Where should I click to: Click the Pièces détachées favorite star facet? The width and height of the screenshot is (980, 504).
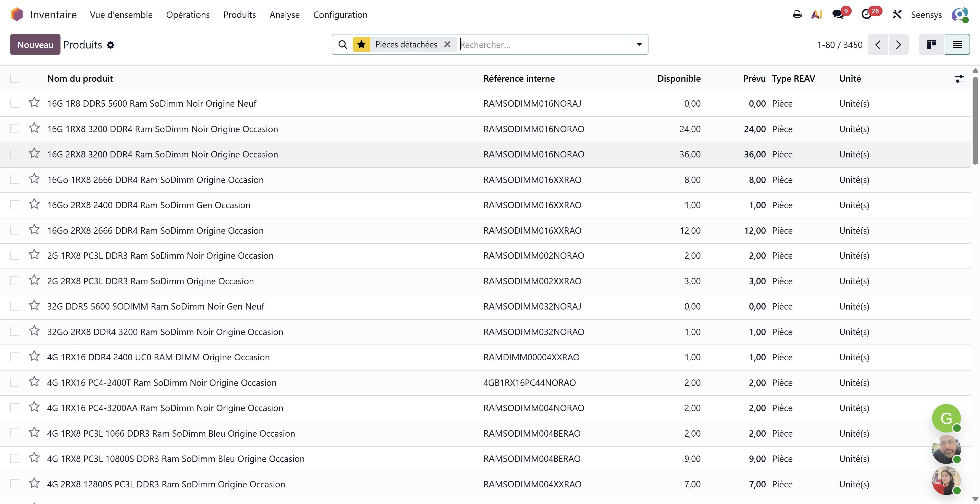click(361, 44)
